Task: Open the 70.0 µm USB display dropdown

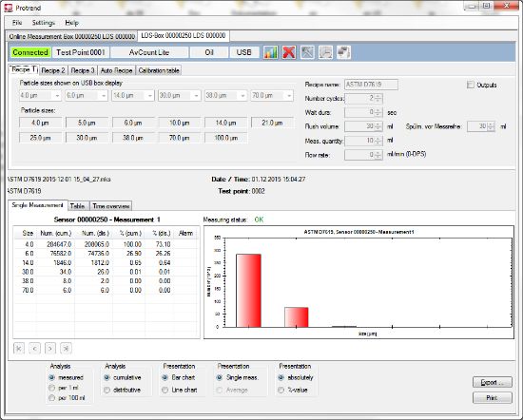Action: [289, 96]
